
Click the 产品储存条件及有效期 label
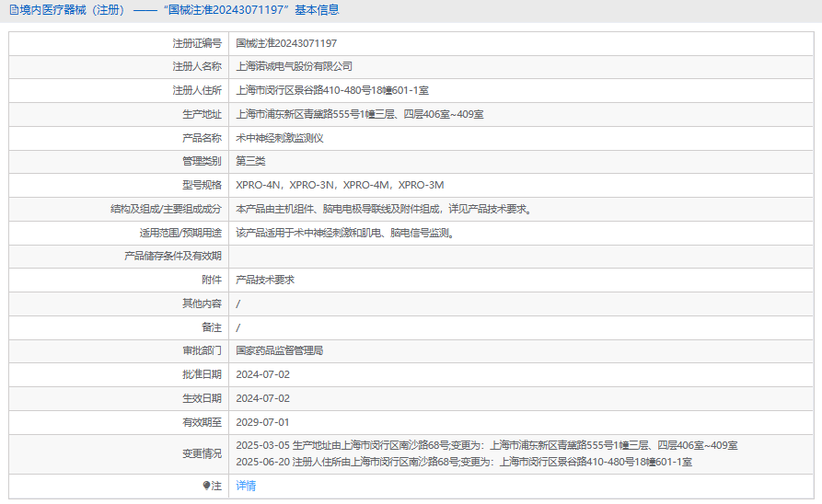(173, 257)
